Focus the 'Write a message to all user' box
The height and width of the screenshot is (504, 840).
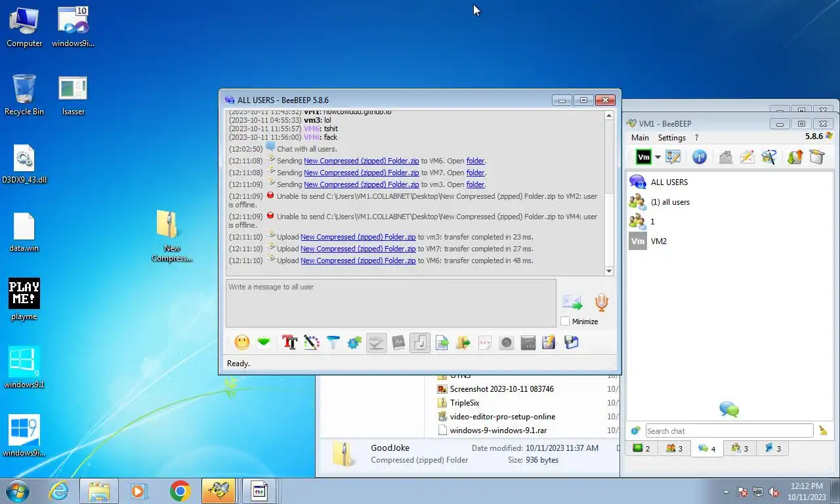click(x=390, y=303)
